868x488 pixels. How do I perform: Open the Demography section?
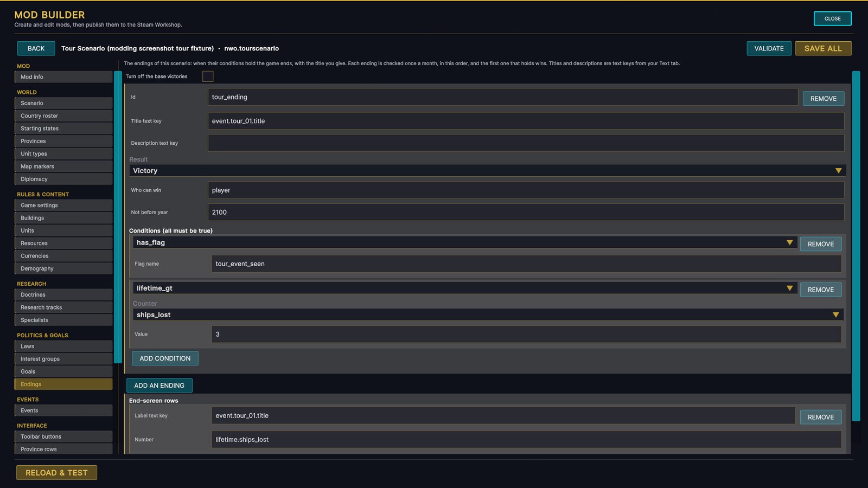point(63,268)
